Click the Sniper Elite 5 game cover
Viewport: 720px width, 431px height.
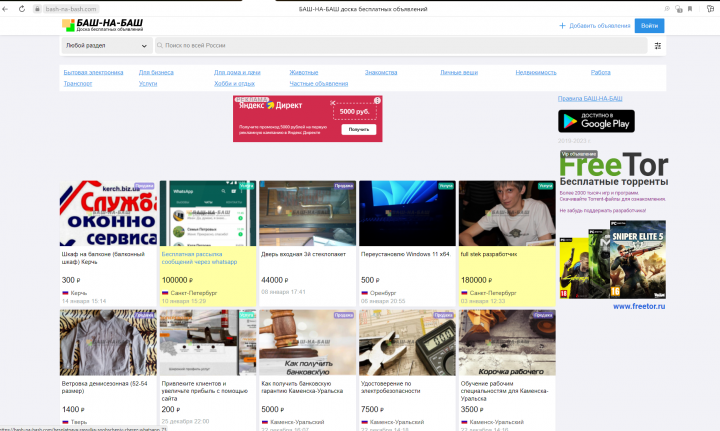point(638,259)
